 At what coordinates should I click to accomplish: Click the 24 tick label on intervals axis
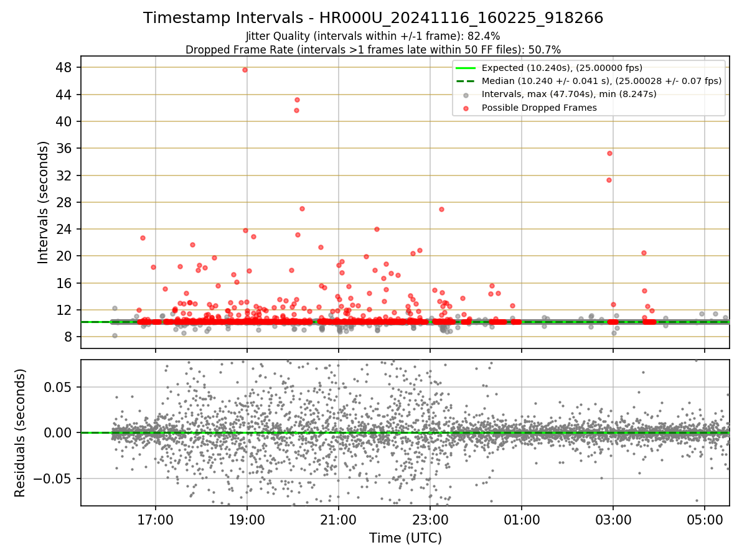tap(64, 229)
